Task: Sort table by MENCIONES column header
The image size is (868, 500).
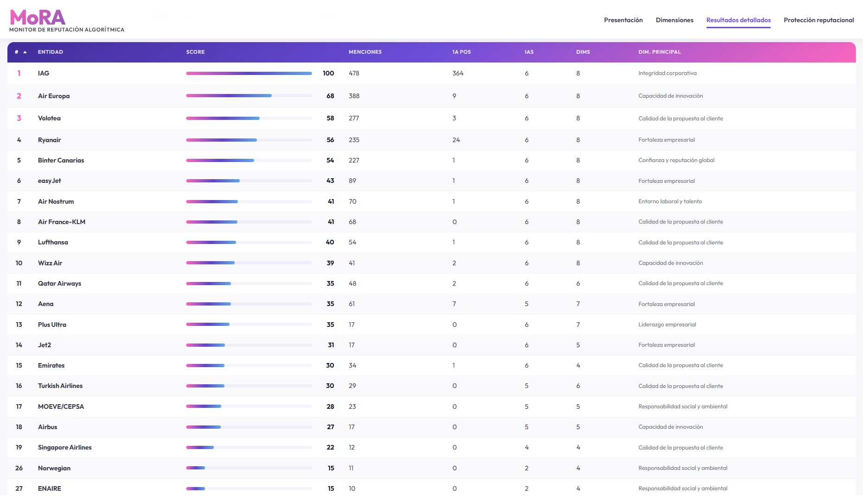Action: point(365,52)
